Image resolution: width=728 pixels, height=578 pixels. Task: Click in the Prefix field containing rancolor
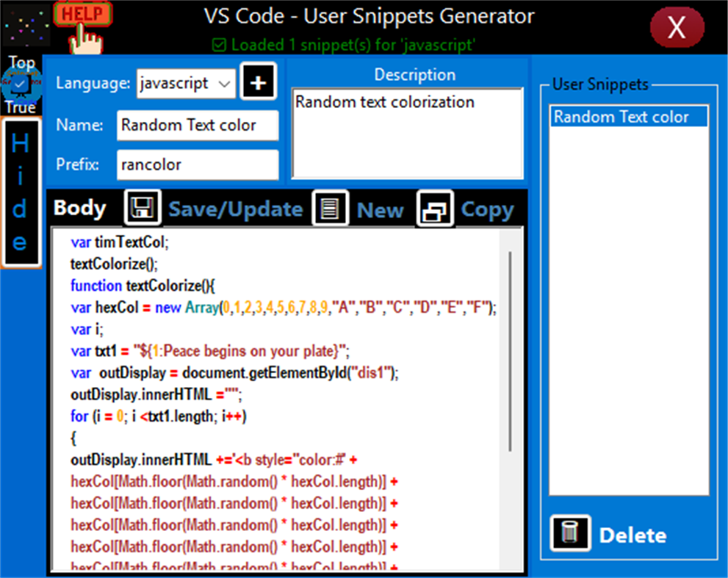click(x=198, y=165)
